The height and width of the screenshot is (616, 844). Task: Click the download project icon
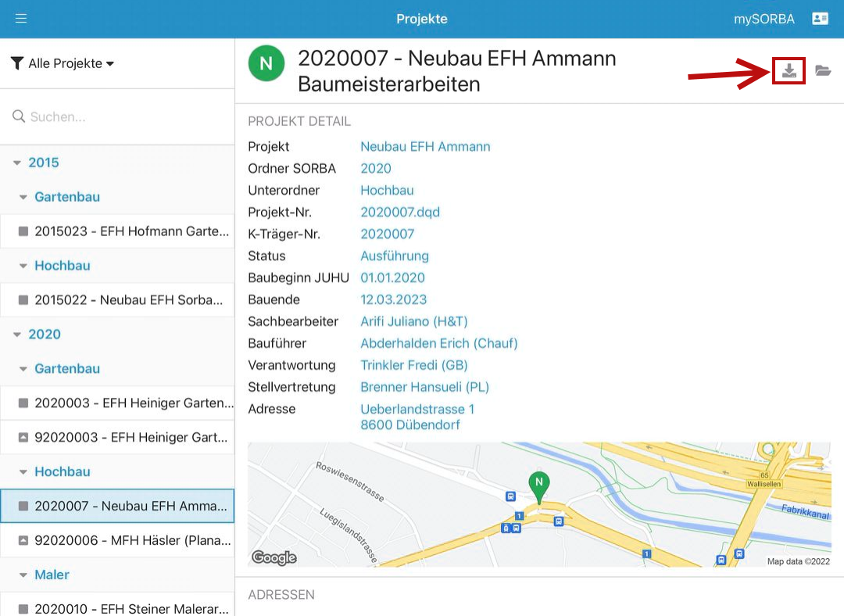789,71
